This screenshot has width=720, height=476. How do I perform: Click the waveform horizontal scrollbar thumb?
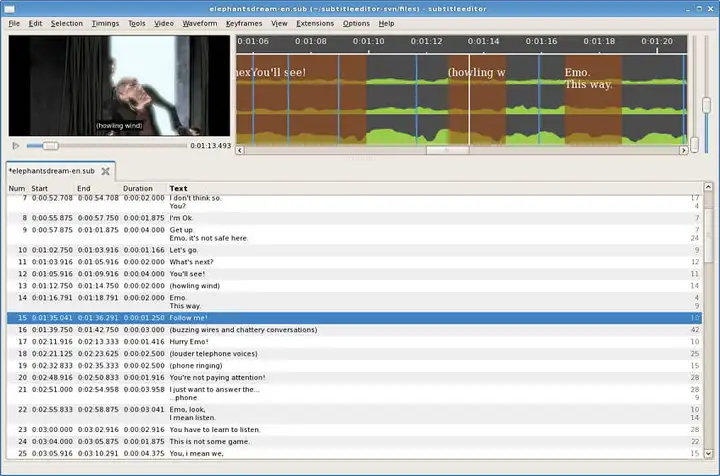point(448,150)
